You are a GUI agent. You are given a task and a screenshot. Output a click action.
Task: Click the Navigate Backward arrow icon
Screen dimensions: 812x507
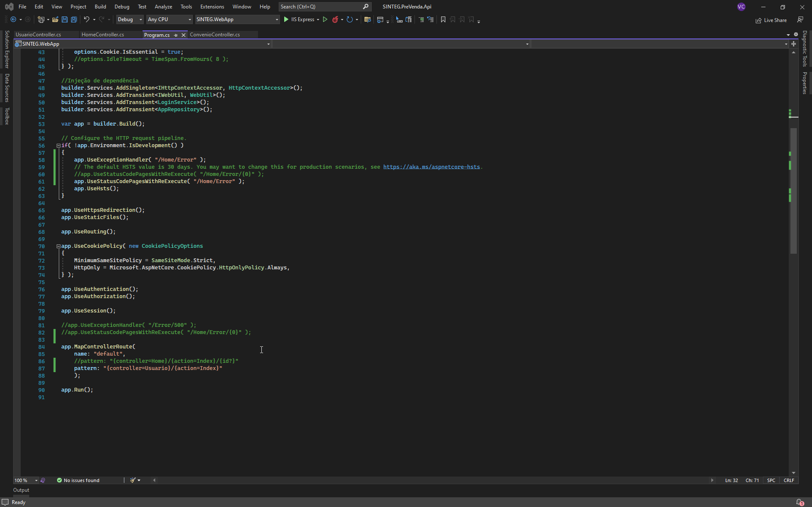point(14,19)
